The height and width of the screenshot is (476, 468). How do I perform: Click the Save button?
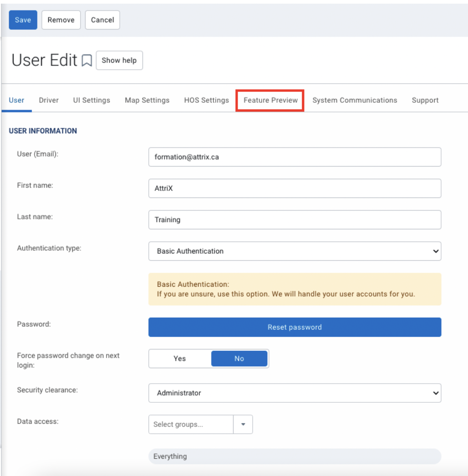23,20
